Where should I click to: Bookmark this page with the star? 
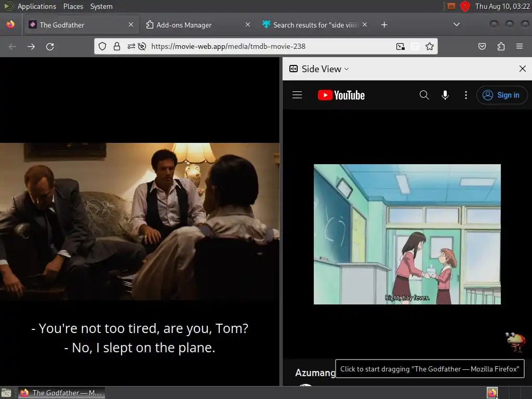(x=430, y=46)
